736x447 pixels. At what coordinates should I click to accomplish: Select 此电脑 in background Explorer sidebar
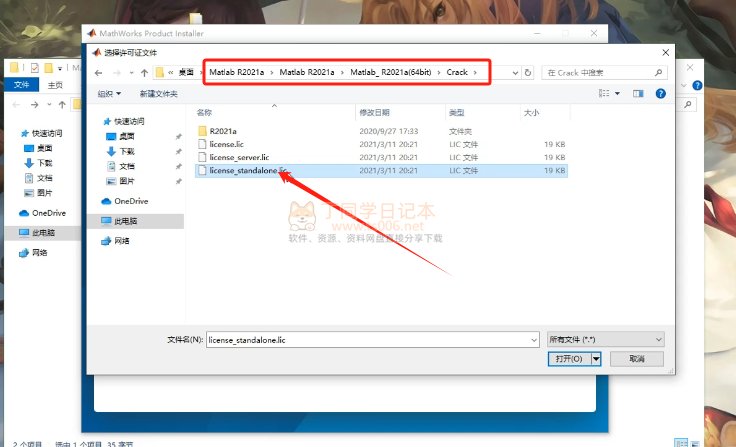[38, 233]
